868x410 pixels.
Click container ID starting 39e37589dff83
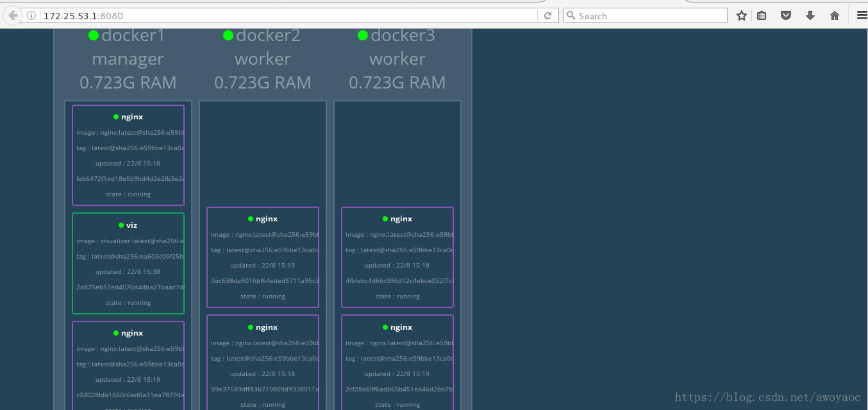point(265,389)
